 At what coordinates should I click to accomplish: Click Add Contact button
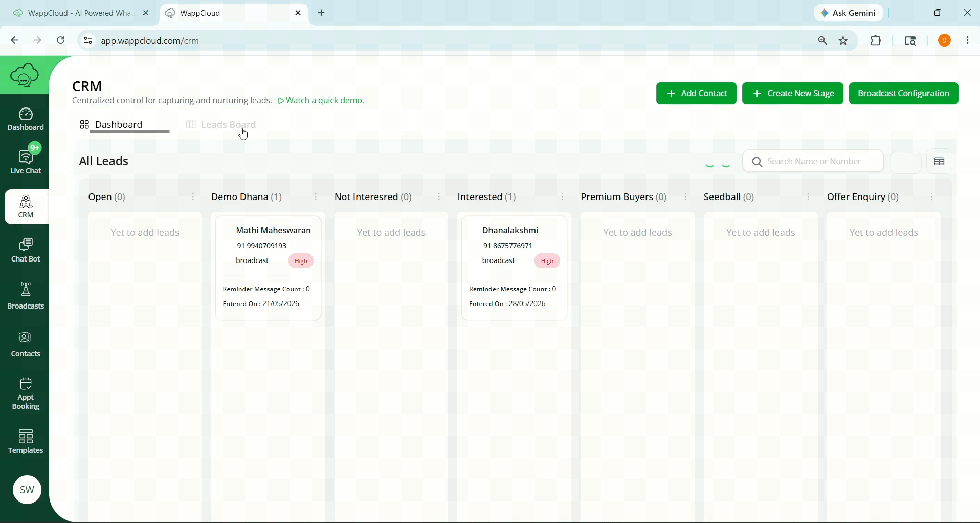(x=696, y=94)
